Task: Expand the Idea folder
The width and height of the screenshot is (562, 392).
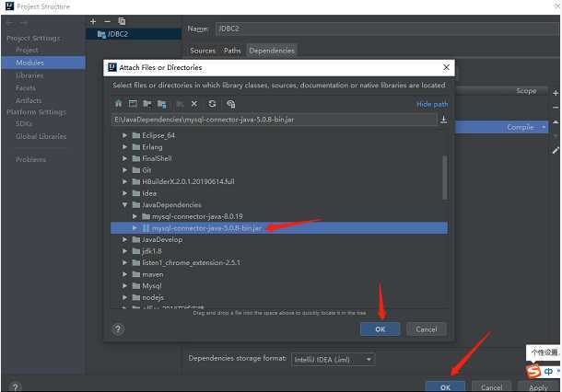Action: [124, 193]
